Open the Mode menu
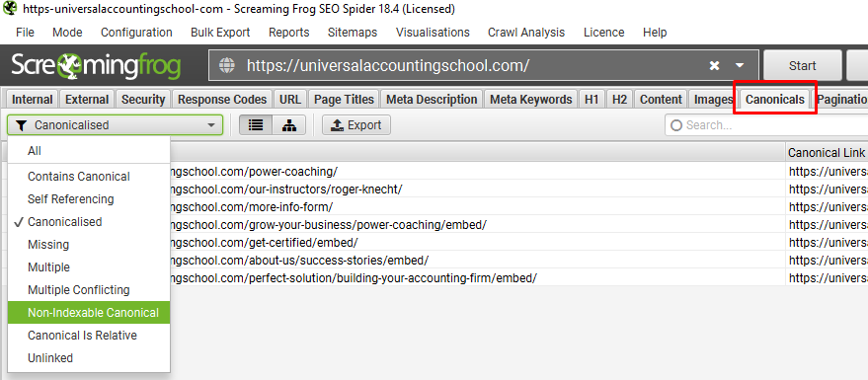This screenshot has height=380, width=868. (67, 33)
